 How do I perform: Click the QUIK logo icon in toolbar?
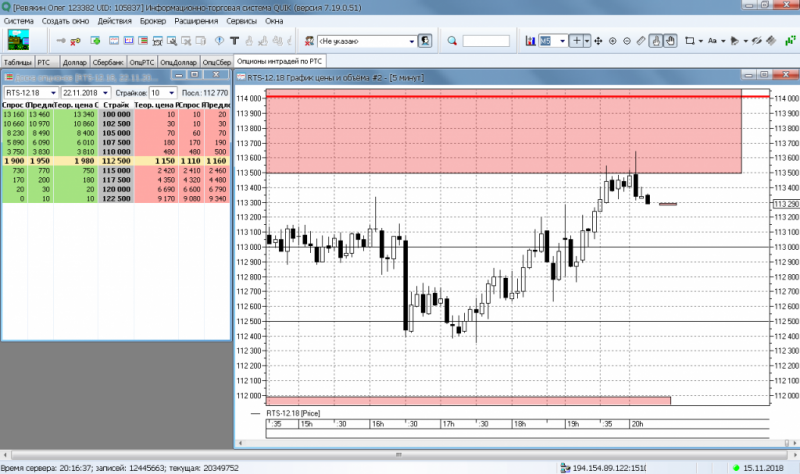tap(18, 40)
